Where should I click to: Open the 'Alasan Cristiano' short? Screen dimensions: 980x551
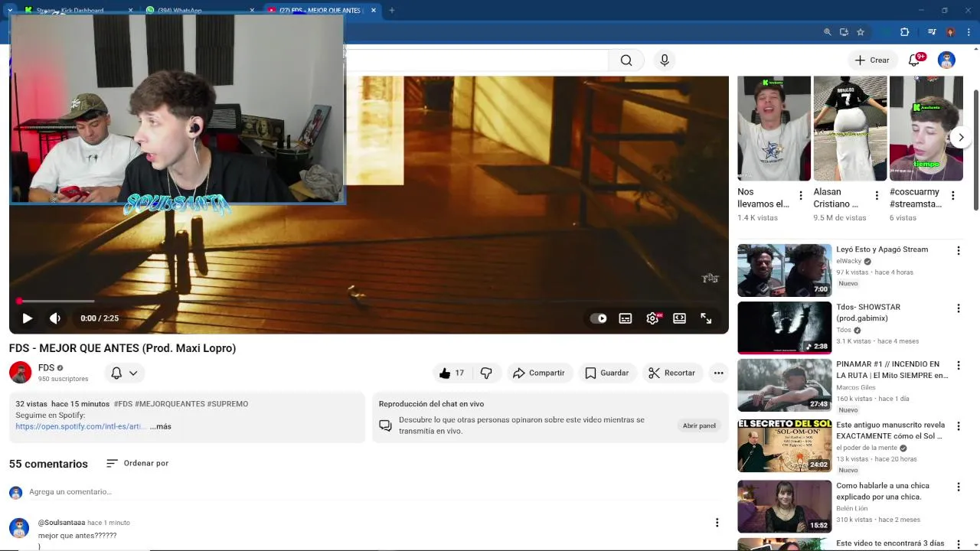click(x=850, y=129)
